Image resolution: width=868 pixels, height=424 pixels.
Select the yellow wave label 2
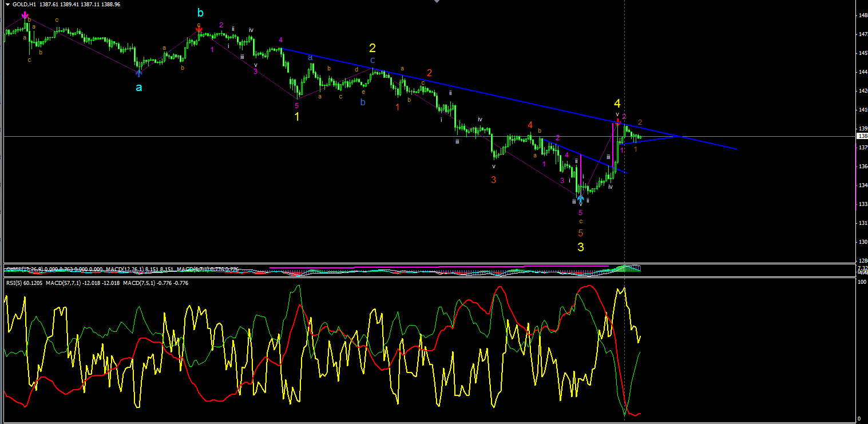pos(372,48)
